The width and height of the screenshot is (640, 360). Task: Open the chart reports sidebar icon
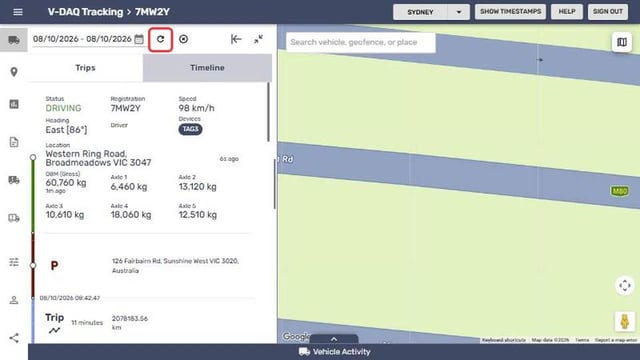click(14, 104)
